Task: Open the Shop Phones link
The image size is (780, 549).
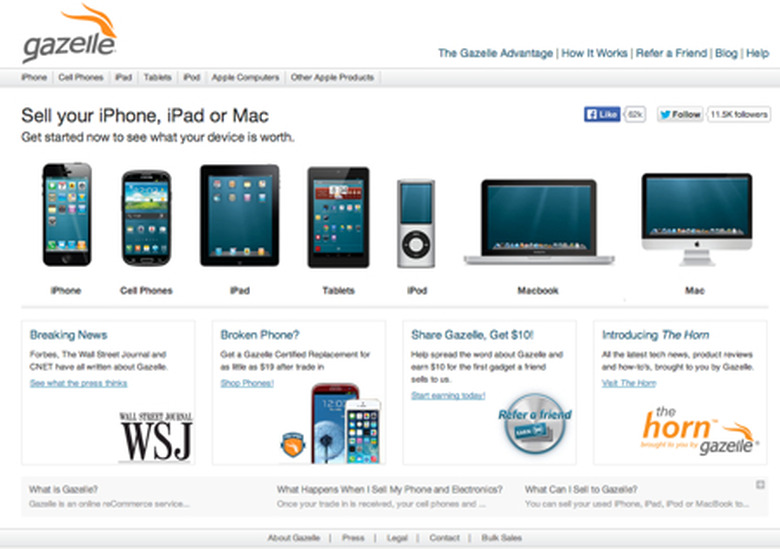Action: click(247, 383)
